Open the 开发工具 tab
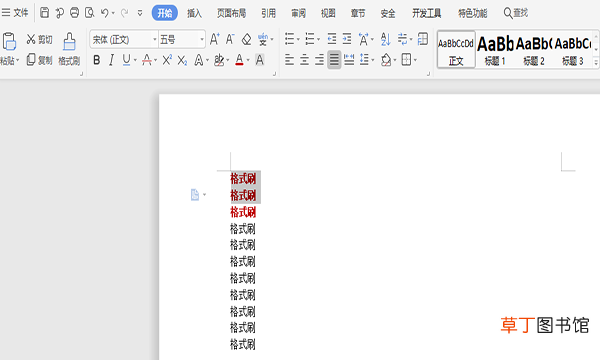Viewport: 600px width, 360px height. 427,13
